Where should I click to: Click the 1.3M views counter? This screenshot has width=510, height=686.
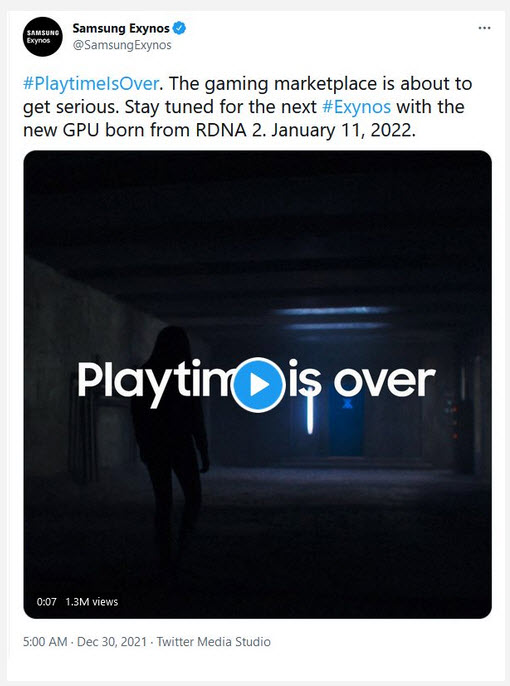91,602
